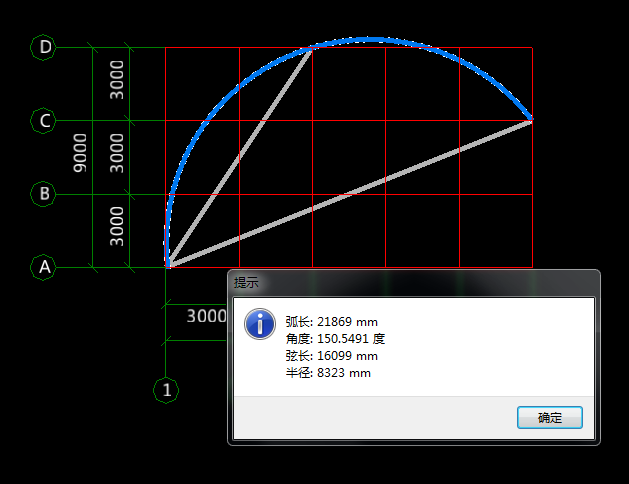Screen dimensions: 629x484
Task: Click the 弦长 16099 mm text line
Action: click(331, 356)
